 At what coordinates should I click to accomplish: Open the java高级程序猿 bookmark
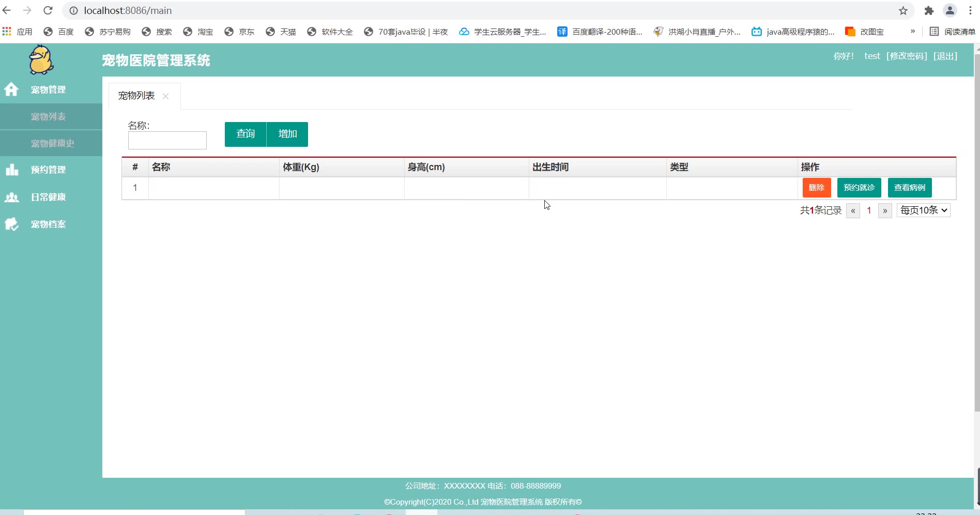(793, 32)
